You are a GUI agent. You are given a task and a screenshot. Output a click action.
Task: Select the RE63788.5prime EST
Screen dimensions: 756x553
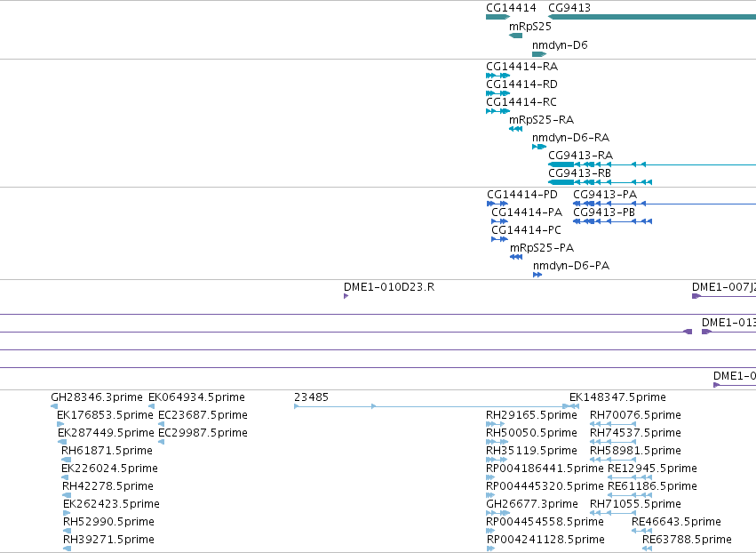pyautogui.click(x=687, y=540)
